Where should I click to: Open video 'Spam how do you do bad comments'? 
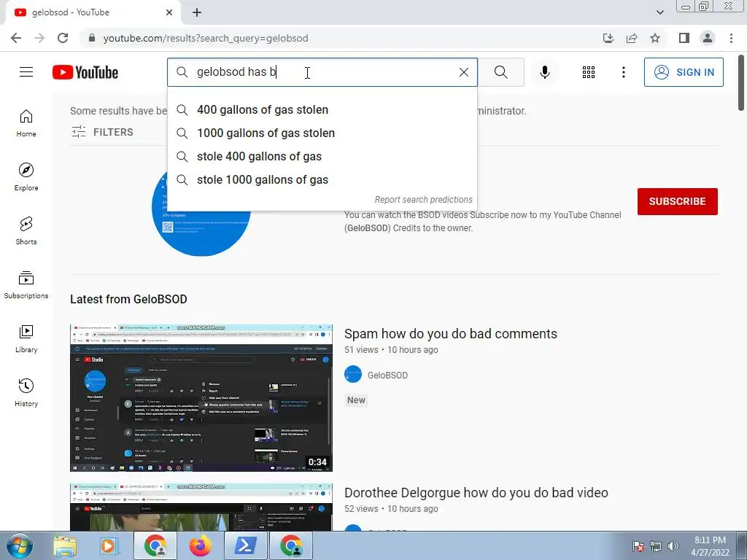(451, 334)
